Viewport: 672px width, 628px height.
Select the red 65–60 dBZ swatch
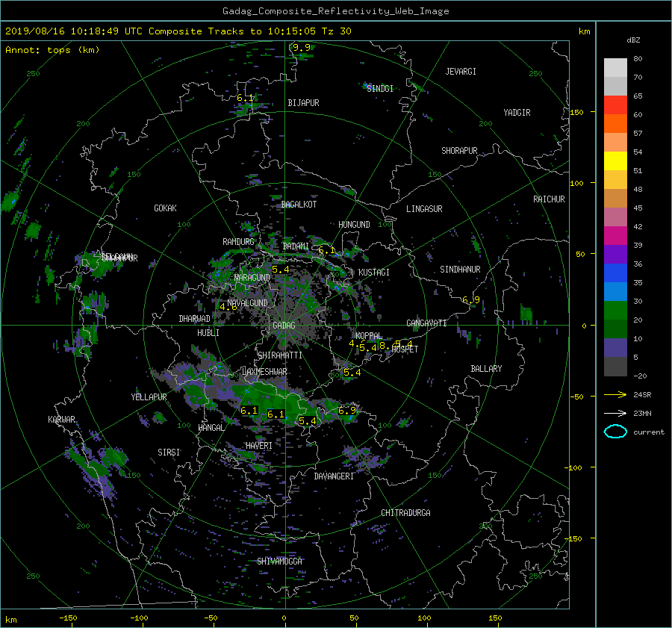point(615,105)
